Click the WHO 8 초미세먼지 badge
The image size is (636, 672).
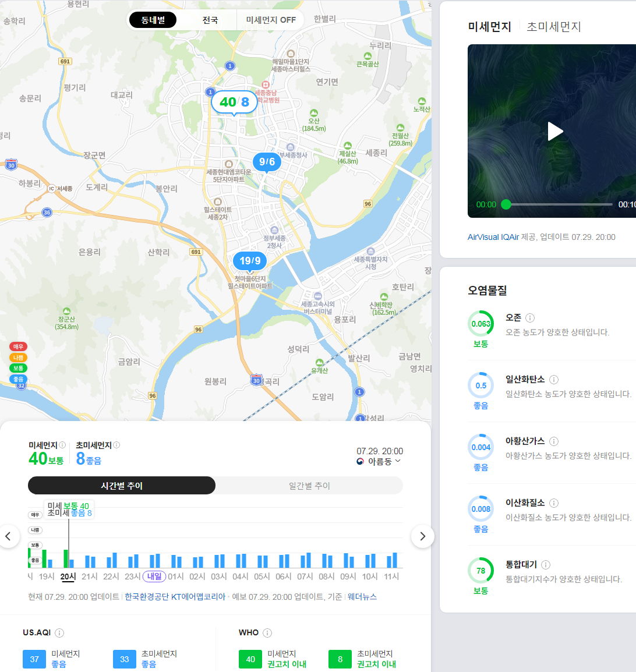340,659
